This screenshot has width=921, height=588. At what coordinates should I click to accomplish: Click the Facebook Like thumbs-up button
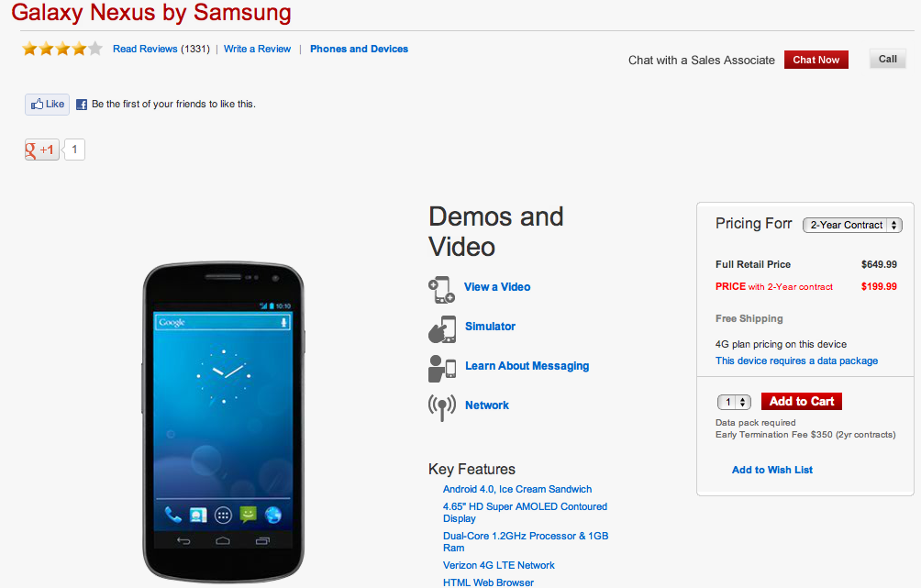click(47, 105)
